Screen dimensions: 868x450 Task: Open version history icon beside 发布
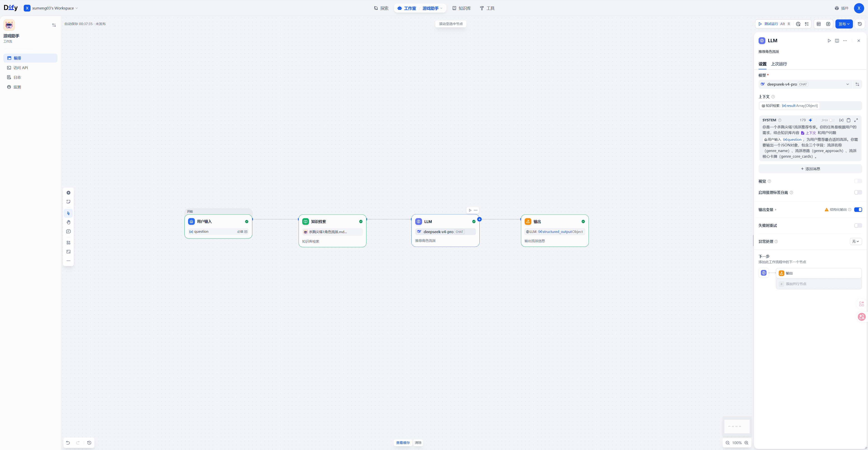click(x=860, y=24)
